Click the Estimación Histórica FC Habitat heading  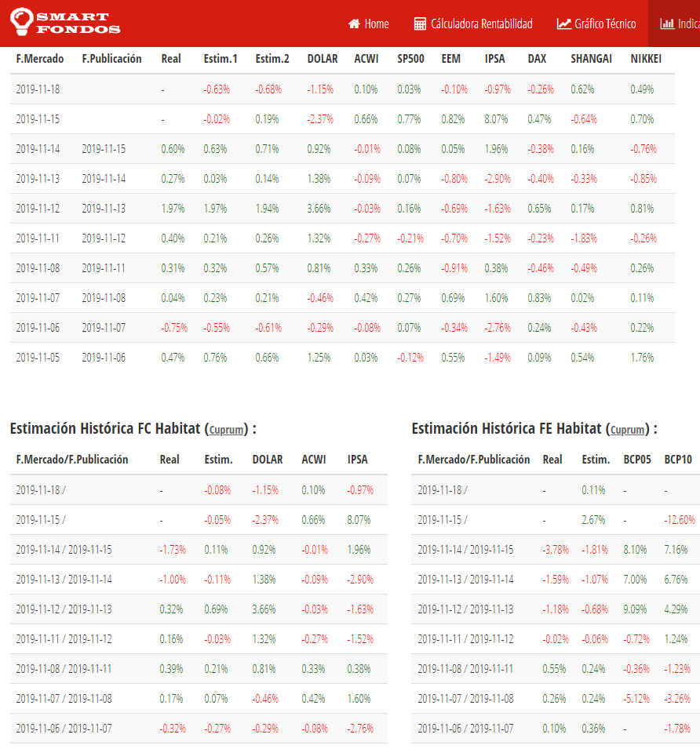(x=133, y=428)
